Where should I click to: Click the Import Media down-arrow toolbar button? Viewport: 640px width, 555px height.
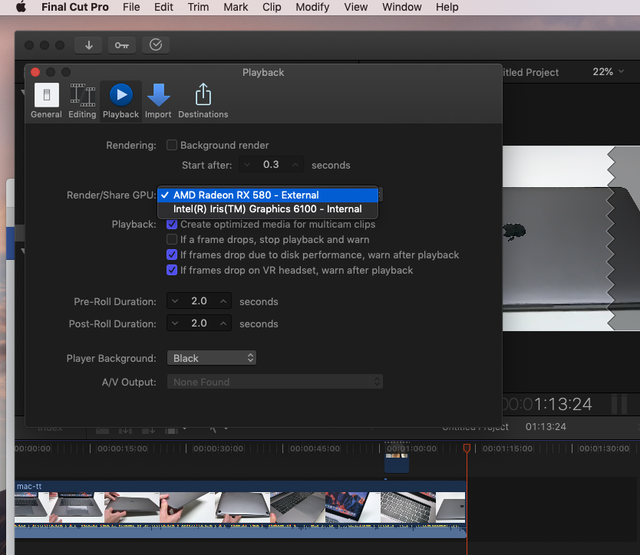(89, 45)
